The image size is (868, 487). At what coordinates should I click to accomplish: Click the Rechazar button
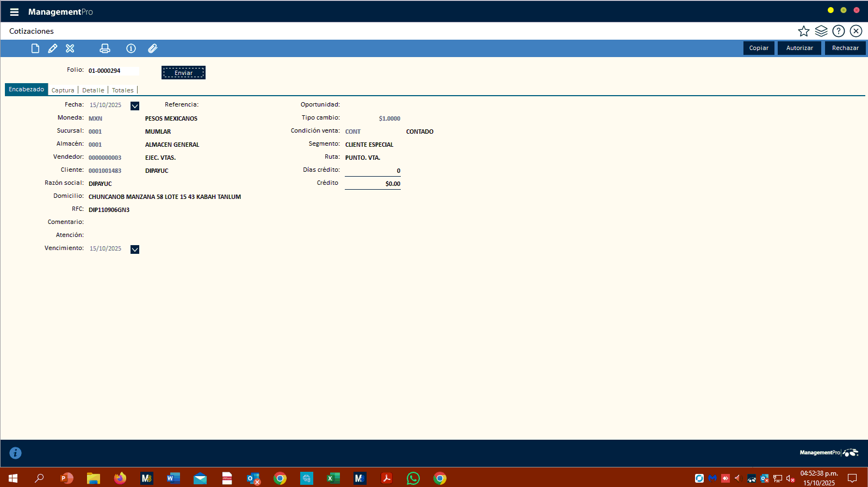(845, 48)
